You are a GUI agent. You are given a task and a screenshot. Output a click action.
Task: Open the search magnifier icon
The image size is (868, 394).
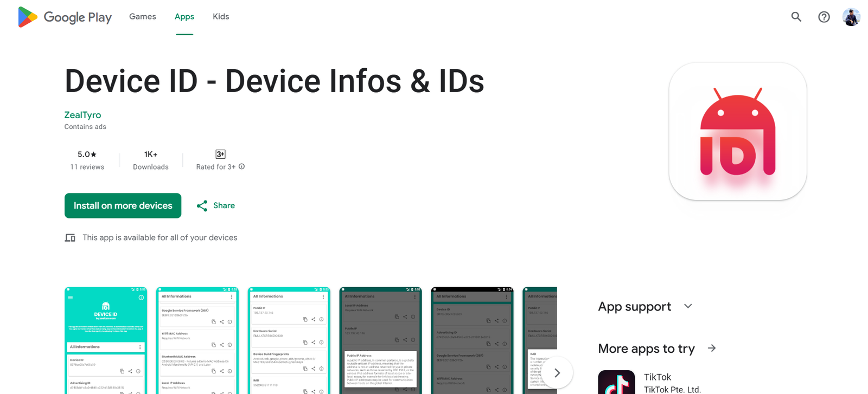796,17
